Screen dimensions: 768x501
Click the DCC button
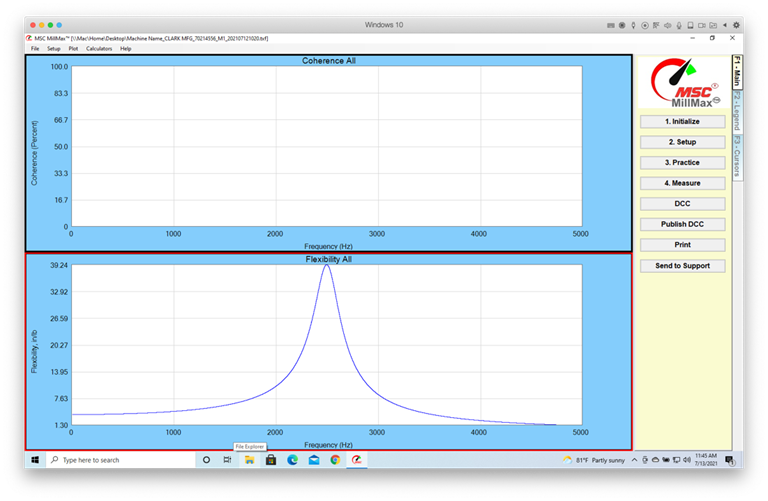682,204
